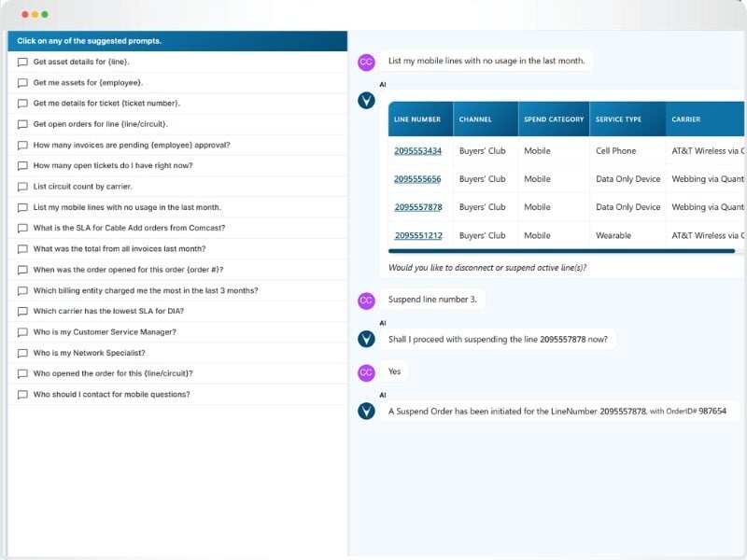Open line number 2095553434 link

coord(417,150)
